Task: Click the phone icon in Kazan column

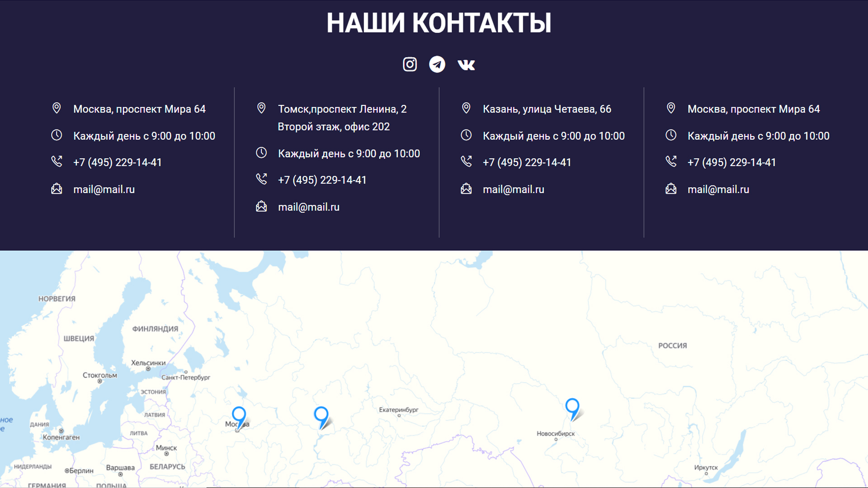Action: 466,161
